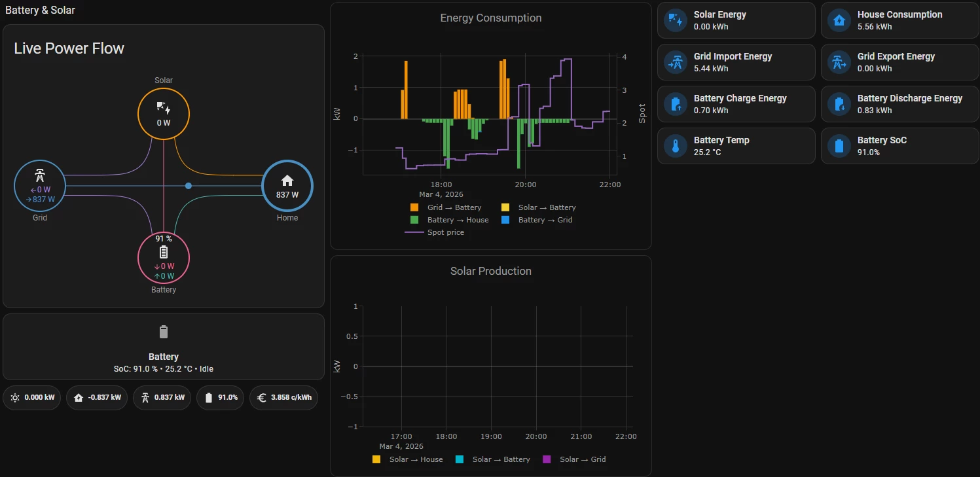Image resolution: width=980 pixels, height=477 pixels.
Task: Open the Grid Import Energy icon
Action: click(675, 62)
